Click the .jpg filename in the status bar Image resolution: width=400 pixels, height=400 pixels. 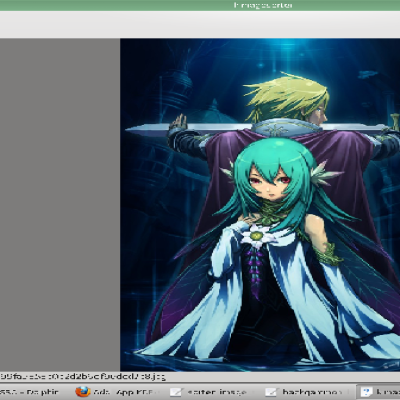[x=83, y=377]
